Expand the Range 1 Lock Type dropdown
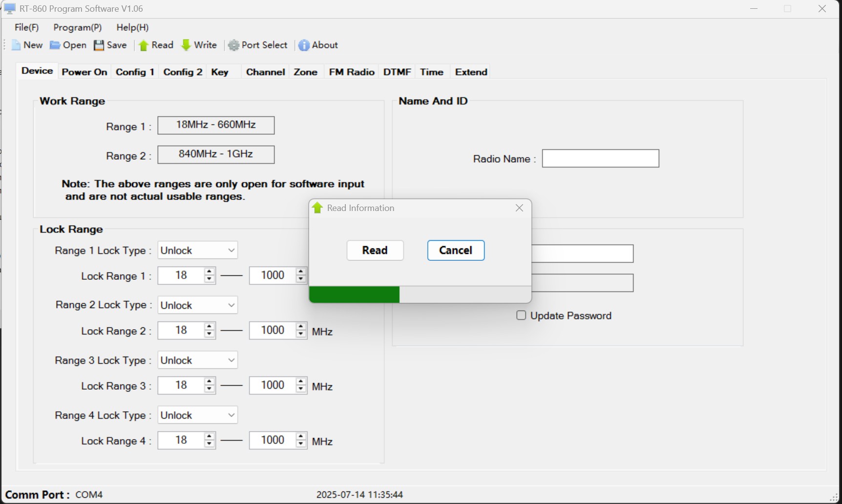This screenshot has height=504, width=842. click(198, 251)
